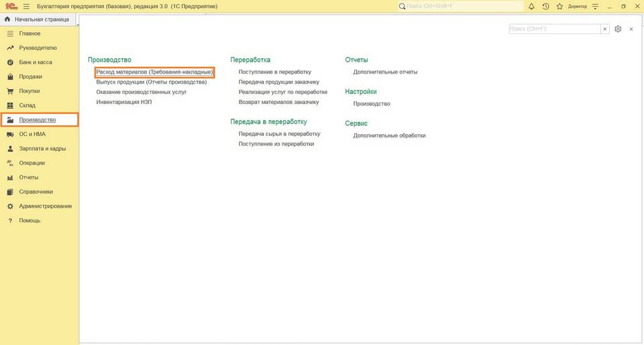Screen dimensions: 644x345
Task: Open the hamburger main menu icon
Action: click(x=26, y=7)
